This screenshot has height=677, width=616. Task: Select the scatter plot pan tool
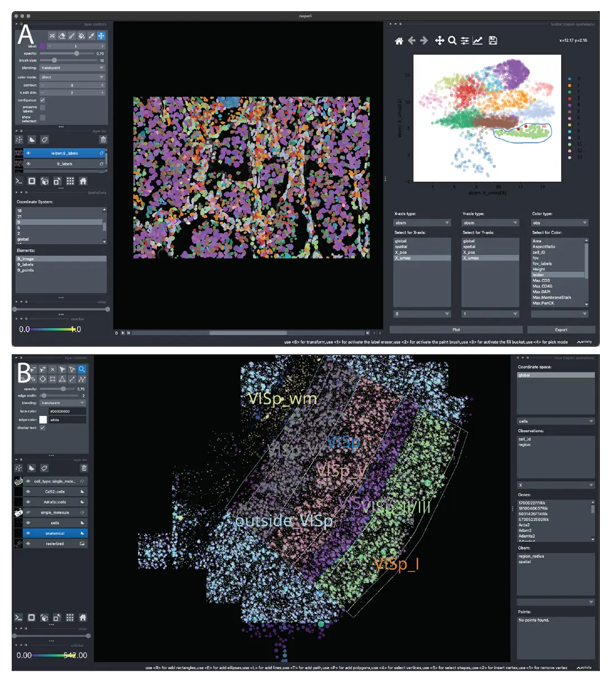coord(440,41)
